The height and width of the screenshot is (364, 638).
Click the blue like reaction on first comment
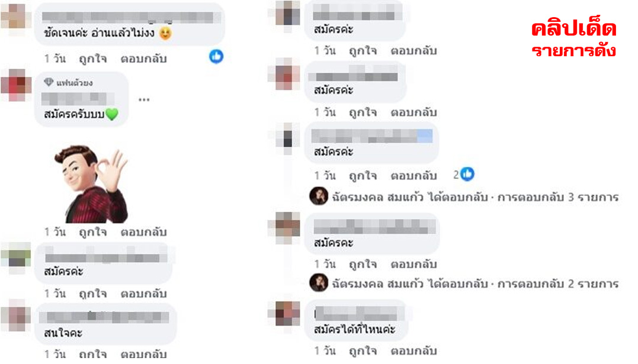click(216, 57)
